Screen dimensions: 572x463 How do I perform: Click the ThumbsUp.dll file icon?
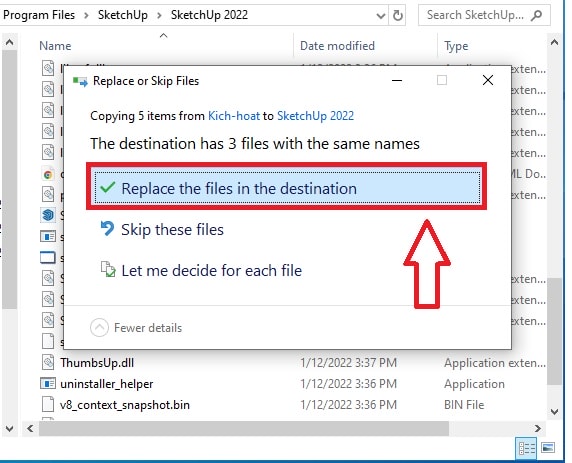(x=48, y=362)
